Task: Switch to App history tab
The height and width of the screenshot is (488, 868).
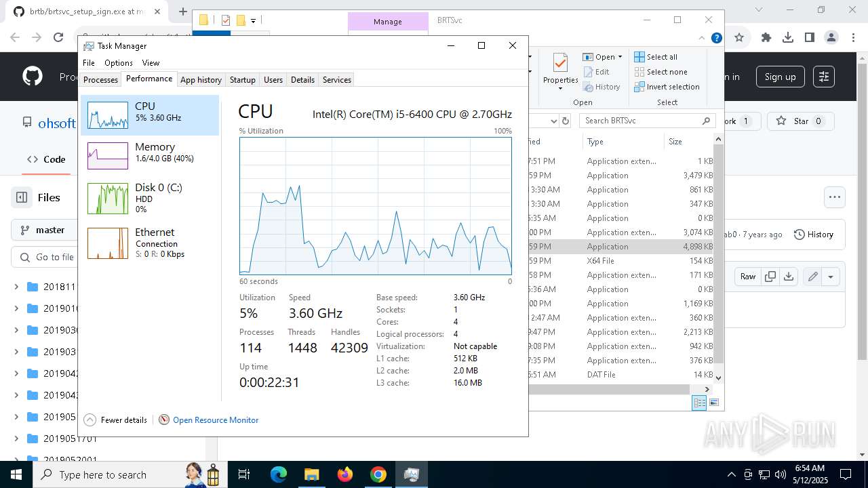Action: [x=201, y=79]
